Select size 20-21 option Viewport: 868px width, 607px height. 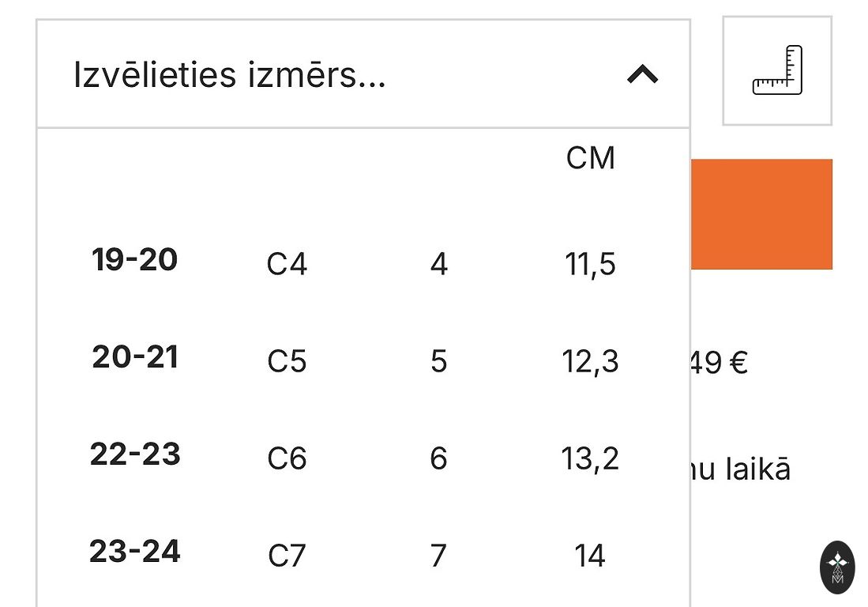(x=135, y=358)
